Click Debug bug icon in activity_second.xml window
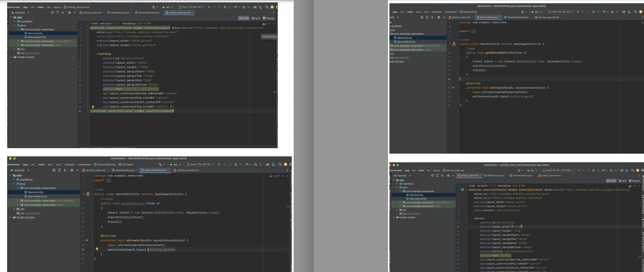This screenshot has height=272, width=644. tap(225, 7)
